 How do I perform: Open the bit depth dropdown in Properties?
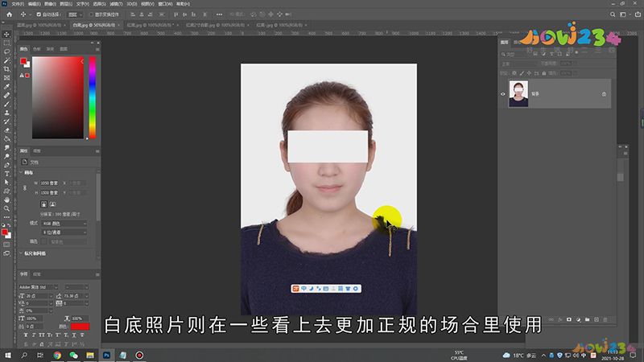point(64,232)
